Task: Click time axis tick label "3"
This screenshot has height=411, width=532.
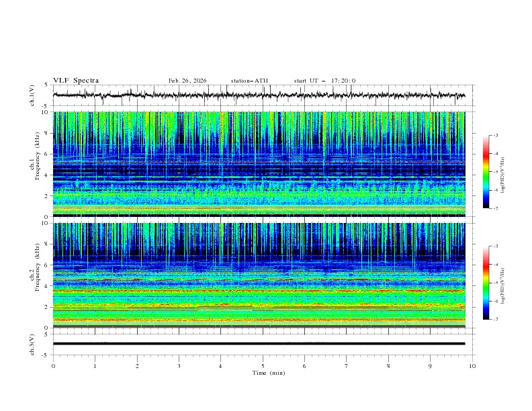Action: pos(179,366)
